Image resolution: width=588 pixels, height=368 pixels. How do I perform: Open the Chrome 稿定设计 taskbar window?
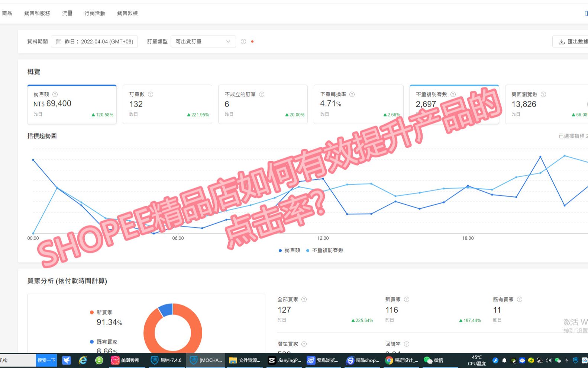pos(402,360)
